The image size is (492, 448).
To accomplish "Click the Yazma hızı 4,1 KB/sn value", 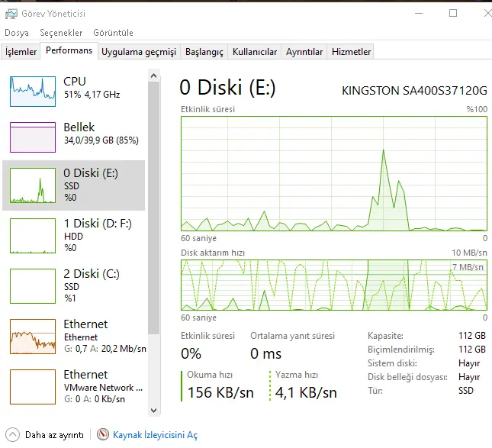I will (306, 392).
